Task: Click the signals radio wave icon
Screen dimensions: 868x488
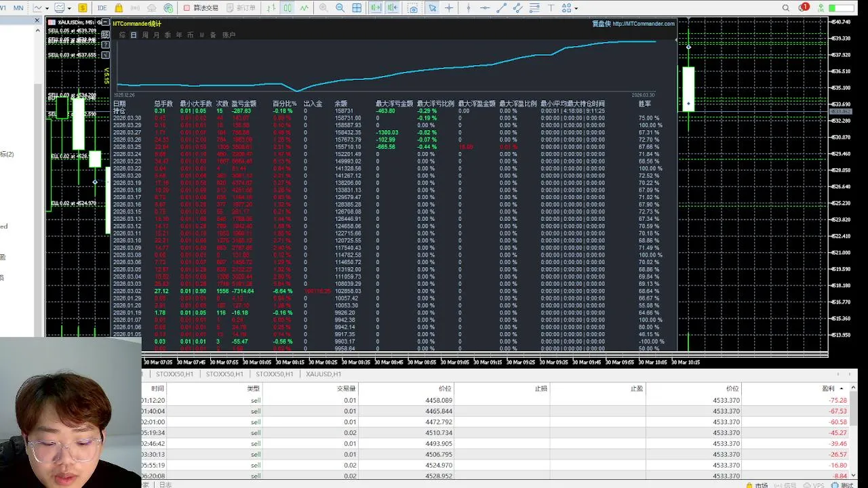Action: coord(135,8)
